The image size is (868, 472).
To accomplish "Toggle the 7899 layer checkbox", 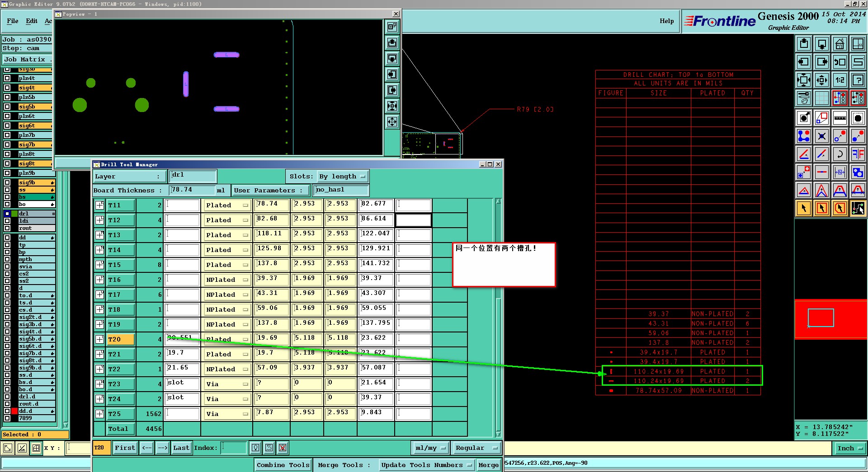I will point(7,418).
